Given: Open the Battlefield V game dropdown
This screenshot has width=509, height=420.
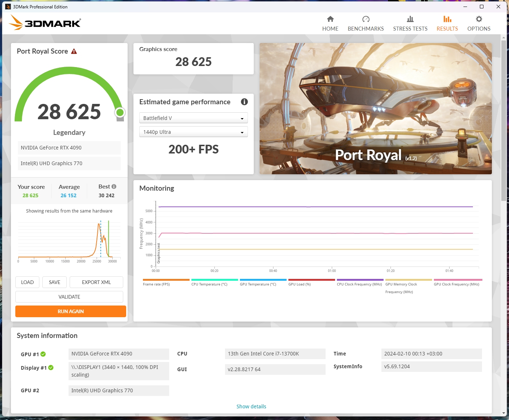Looking at the screenshot, I should tap(194, 118).
